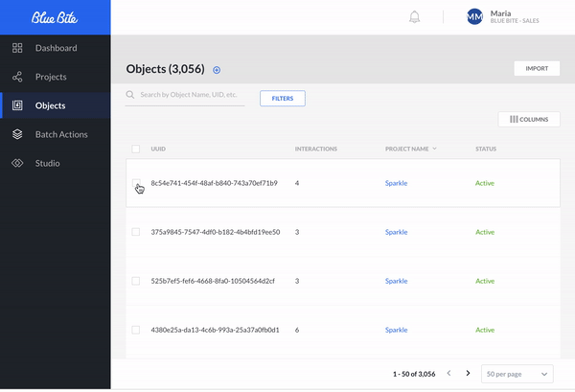The image size is (575, 392).
Task: Check the box for 4380e25a object
Action: coord(136,330)
